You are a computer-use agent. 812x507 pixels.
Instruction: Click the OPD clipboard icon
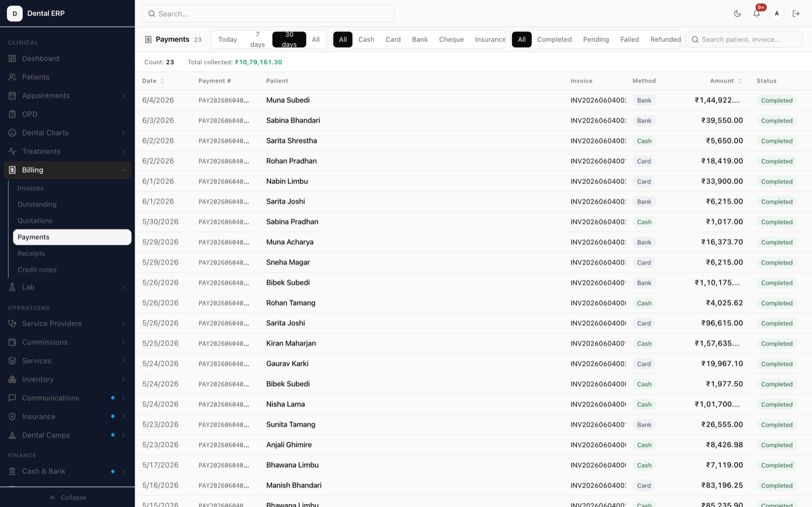(12, 114)
